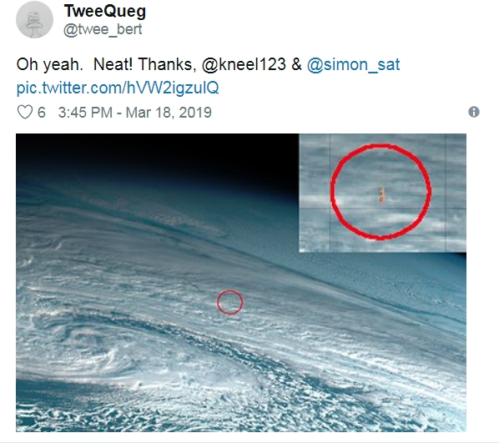Click the small red circle on clouds
The width and height of the screenshot is (499, 448).
[x=230, y=302]
